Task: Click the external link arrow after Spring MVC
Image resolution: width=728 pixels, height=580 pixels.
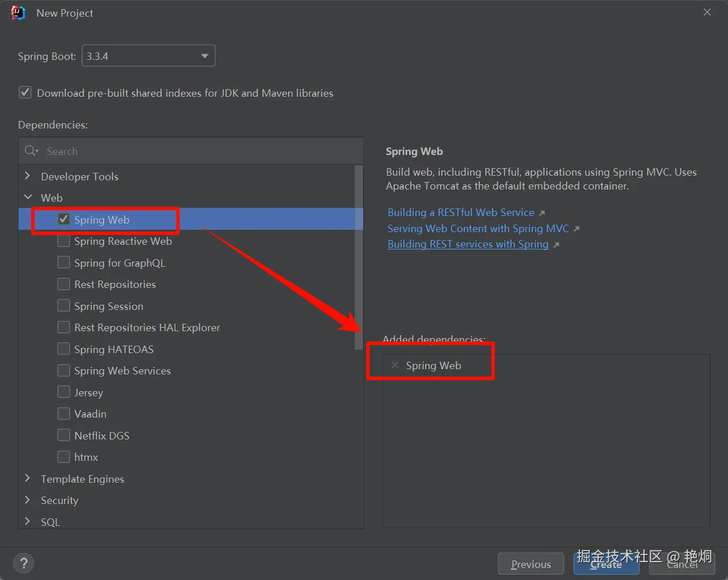Action: pyautogui.click(x=577, y=229)
